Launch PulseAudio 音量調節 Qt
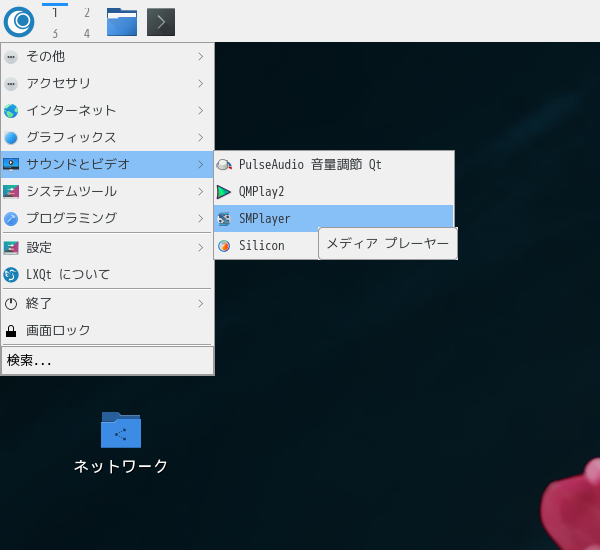The height and width of the screenshot is (550, 600). pyautogui.click(x=334, y=165)
